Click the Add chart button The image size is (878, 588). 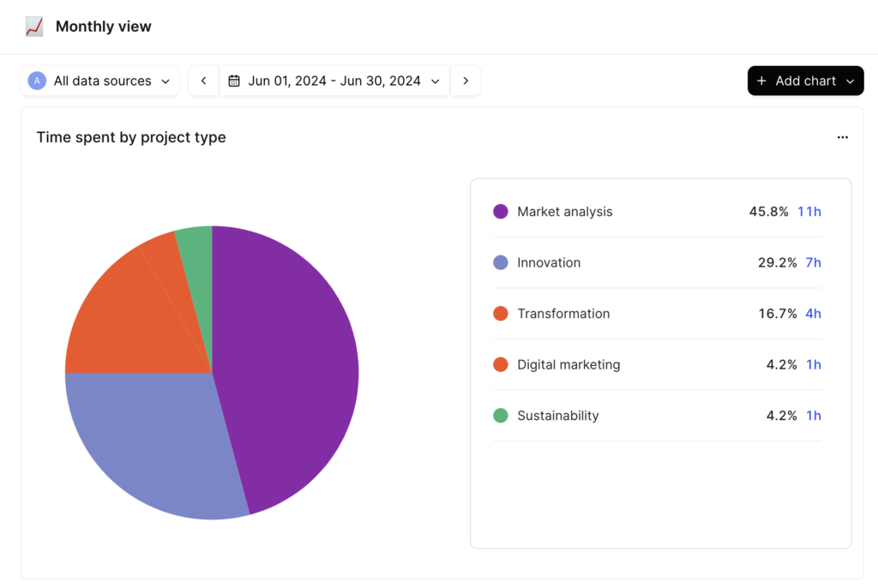804,80
